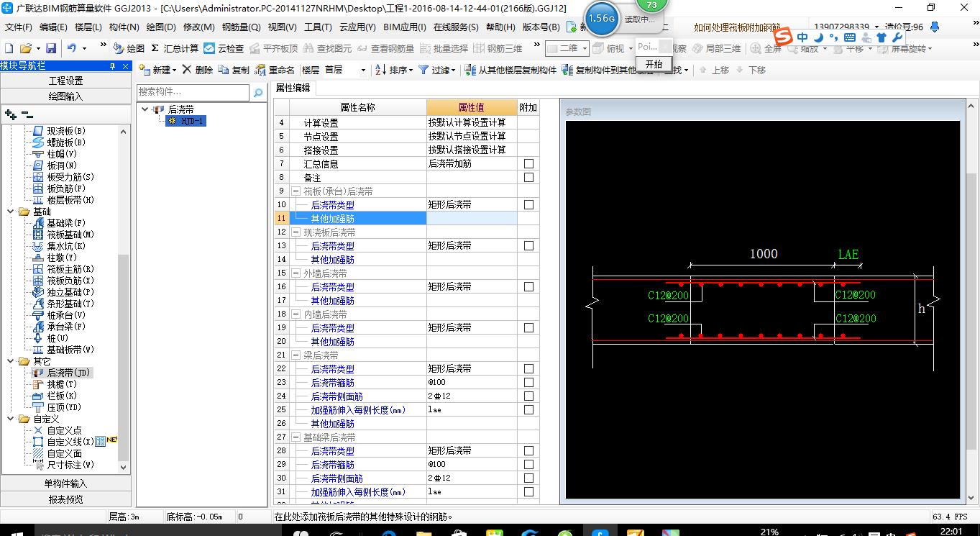Toggle the 附加 checkbox for row 19 后浇带类型
This screenshot has height=536, width=980.
coord(528,328)
